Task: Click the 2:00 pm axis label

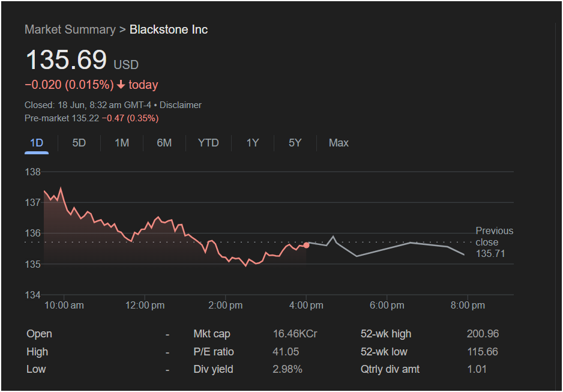Action: [x=226, y=306]
